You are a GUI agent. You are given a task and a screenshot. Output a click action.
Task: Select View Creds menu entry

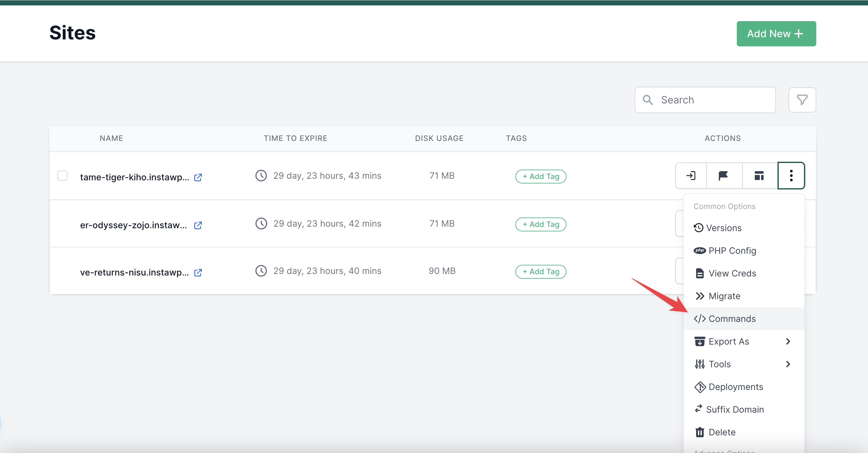731,273
